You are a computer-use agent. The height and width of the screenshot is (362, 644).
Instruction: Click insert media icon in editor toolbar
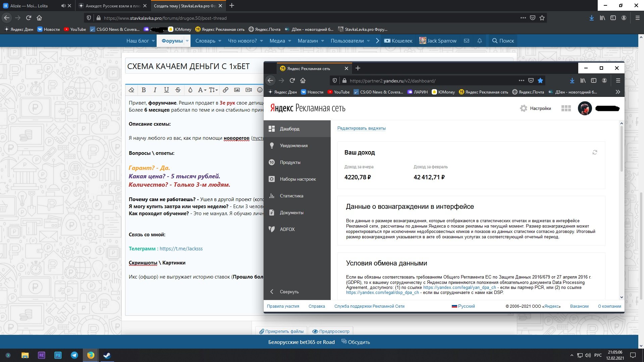coord(249,90)
